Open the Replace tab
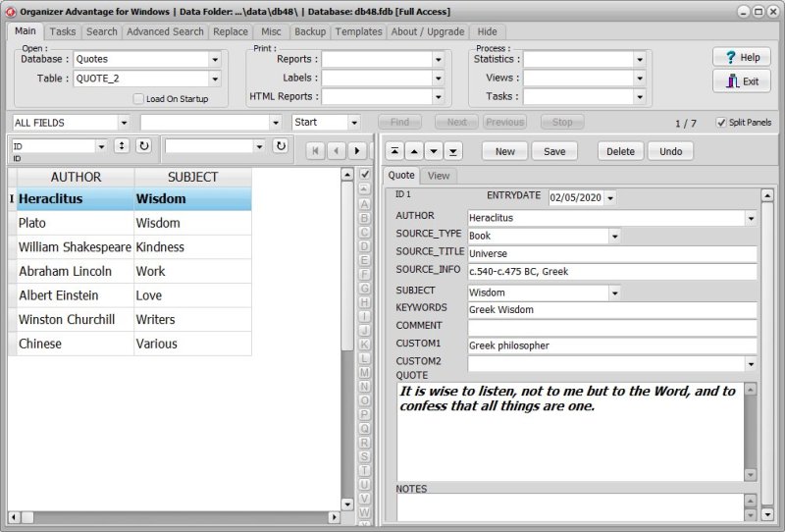The height and width of the screenshot is (532, 785). pos(231,31)
